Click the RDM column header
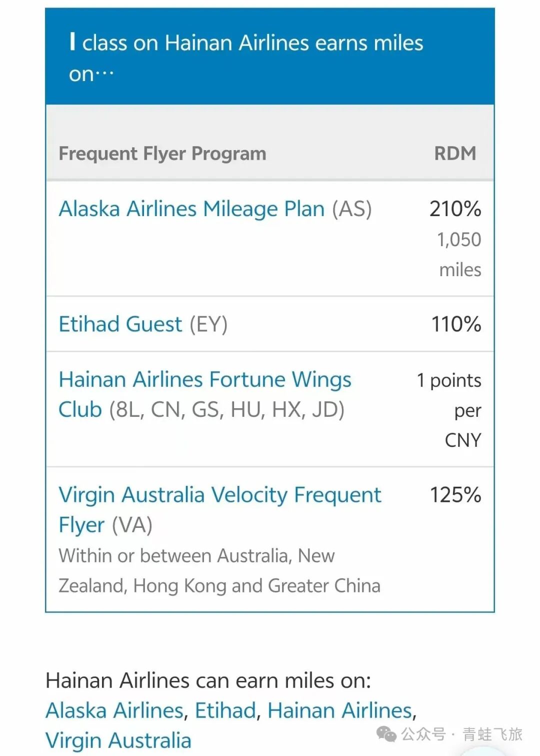 pos(454,154)
